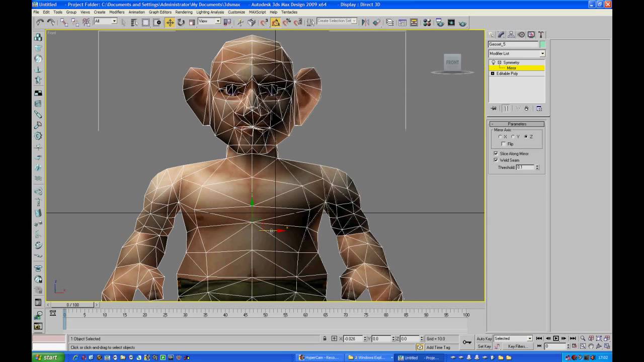Enable the Flip checkbox
The image size is (644, 362).
[x=504, y=144]
